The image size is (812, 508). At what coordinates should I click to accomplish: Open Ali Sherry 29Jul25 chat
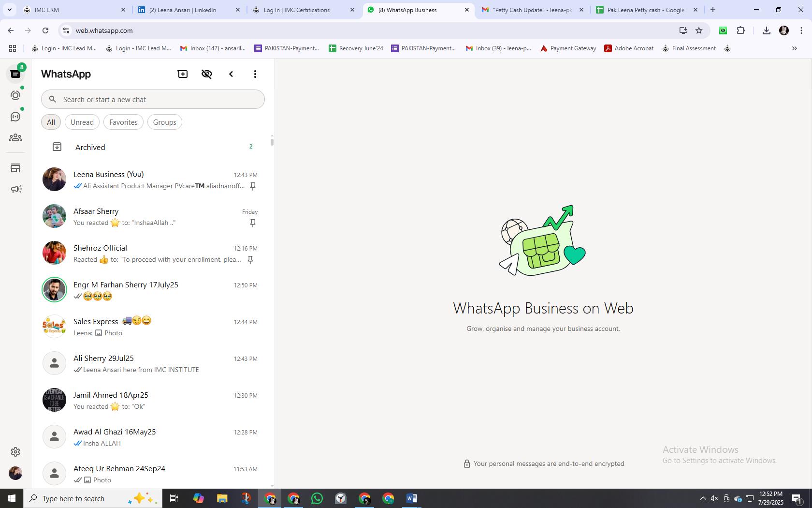click(x=153, y=363)
